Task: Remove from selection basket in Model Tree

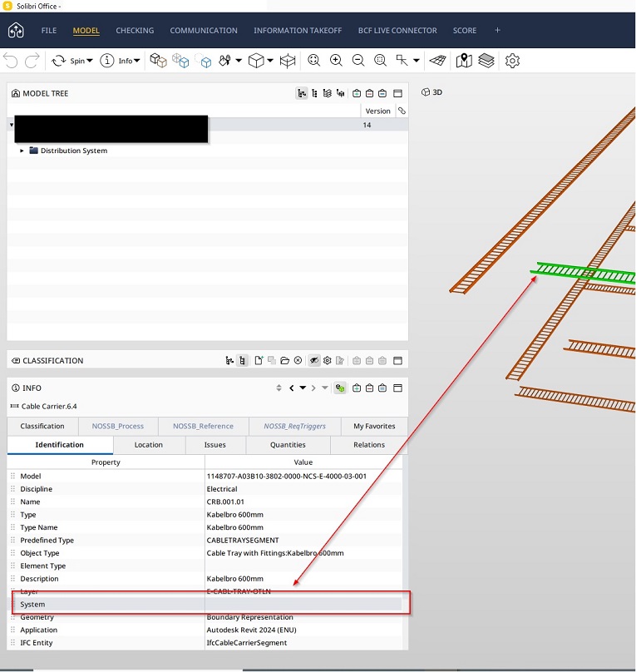Action: pos(370,93)
